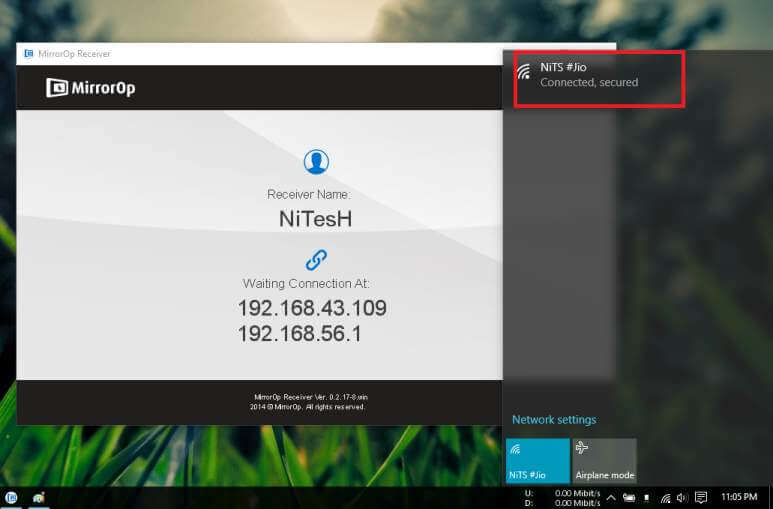
Task: Click the Wi-Fi icon in the system tray
Action: click(x=666, y=498)
